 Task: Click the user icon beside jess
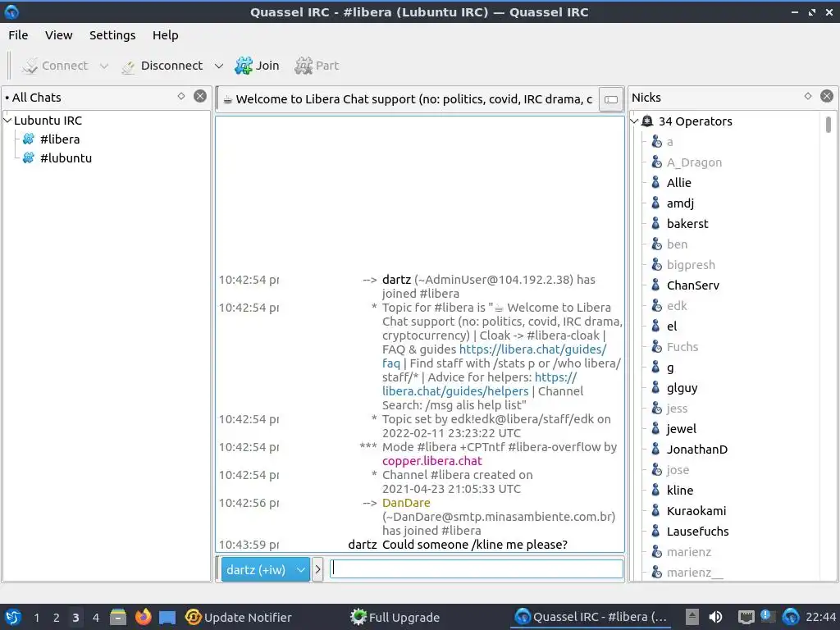pyautogui.click(x=656, y=409)
